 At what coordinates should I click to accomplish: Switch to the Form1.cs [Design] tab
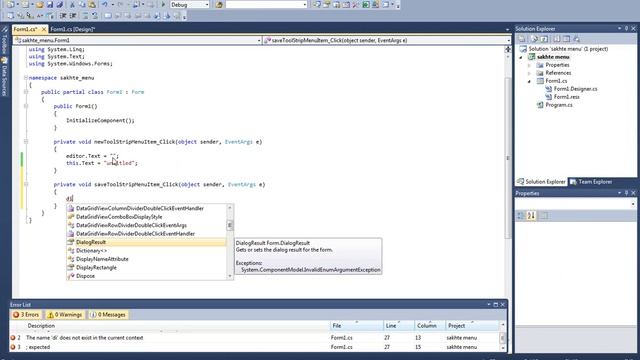(x=73, y=29)
